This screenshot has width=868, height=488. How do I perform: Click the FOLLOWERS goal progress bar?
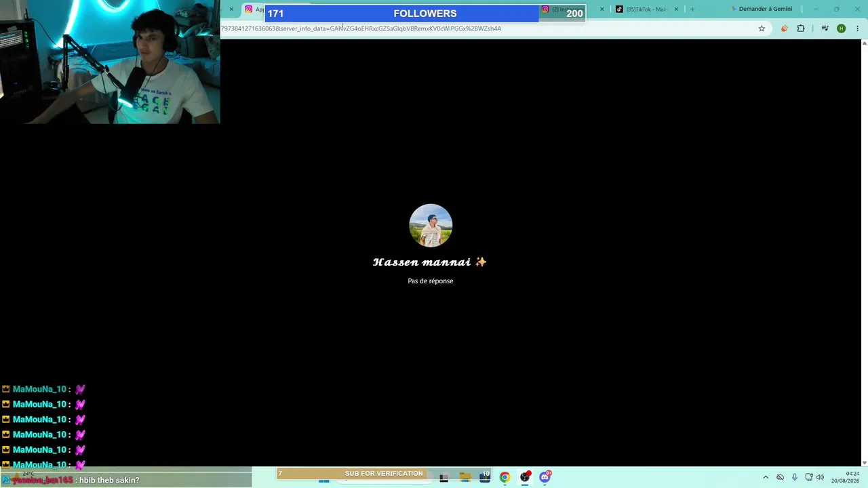(425, 14)
